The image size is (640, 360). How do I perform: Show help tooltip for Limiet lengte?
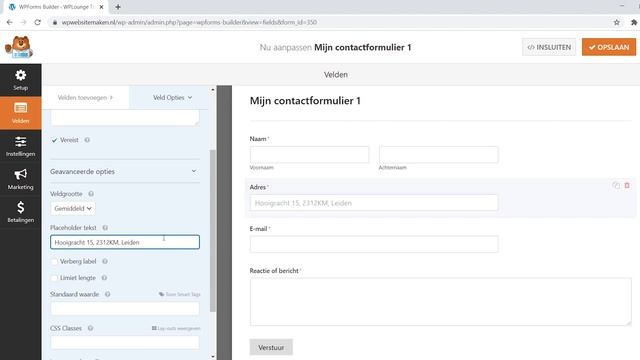click(104, 278)
